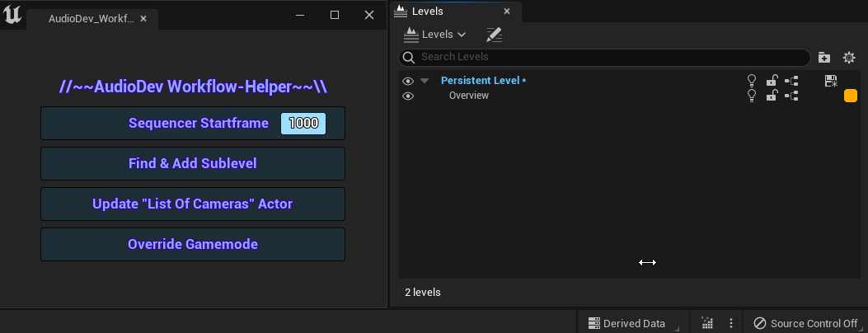Toggle visibility of the Overview level
868x333 pixels.
pyautogui.click(x=408, y=96)
